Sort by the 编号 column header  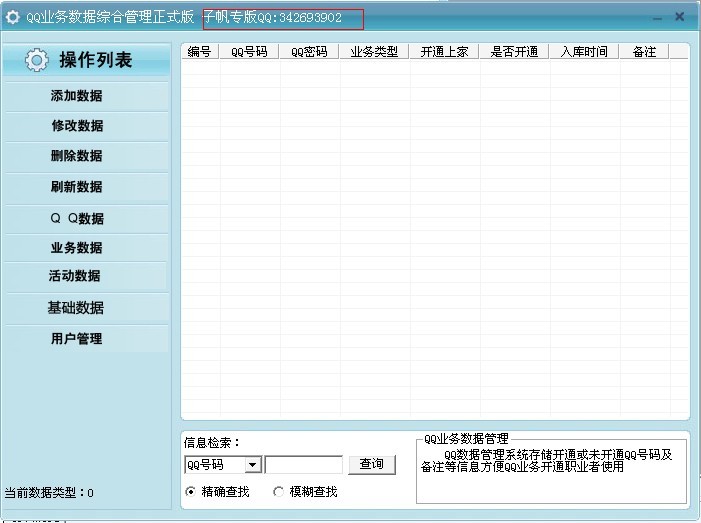200,52
